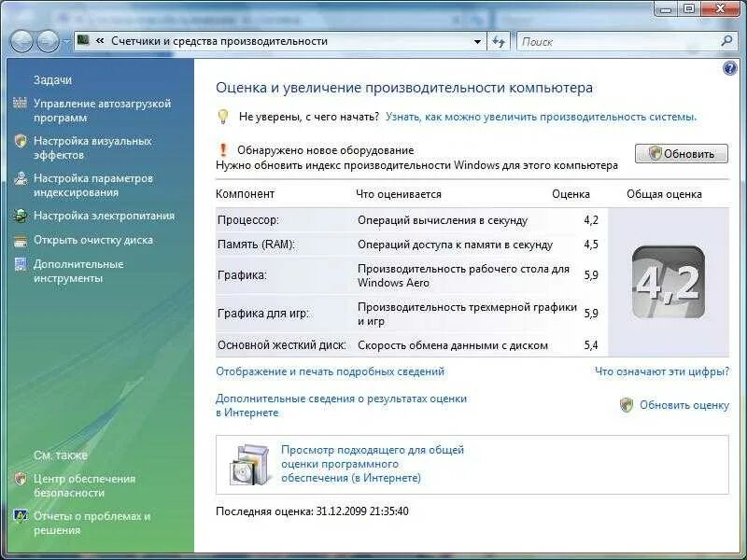Click the Графика для игр row label
The image size is (747, 560).
[263, 314]
